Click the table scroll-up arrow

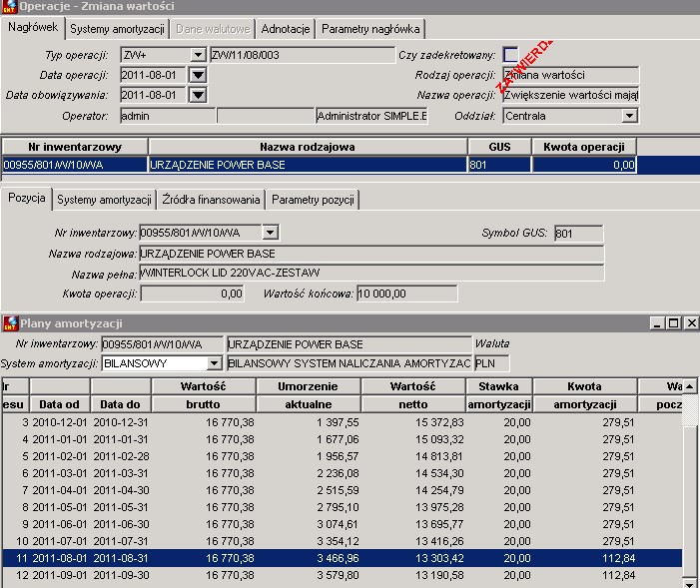[x=690, y=386]
